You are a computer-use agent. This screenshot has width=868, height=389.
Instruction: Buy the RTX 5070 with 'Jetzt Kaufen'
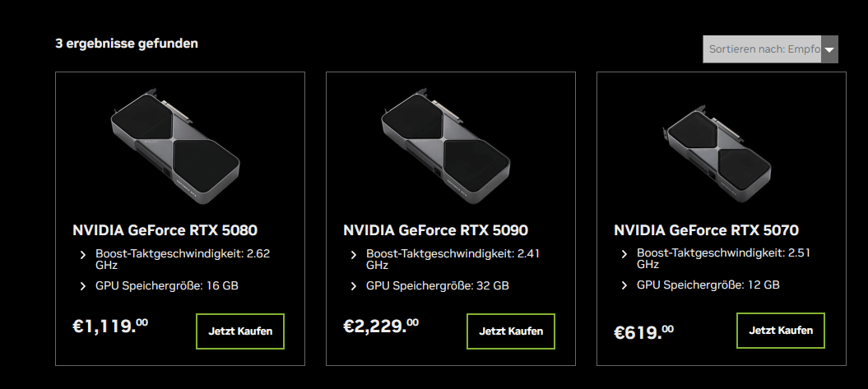point(781,331)
